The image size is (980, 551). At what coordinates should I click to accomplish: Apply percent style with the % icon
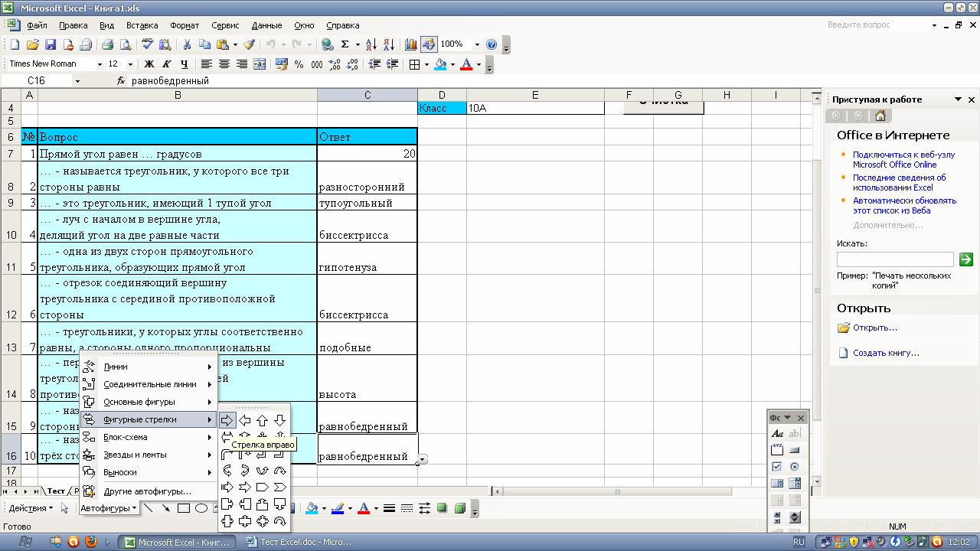(299, 64)
